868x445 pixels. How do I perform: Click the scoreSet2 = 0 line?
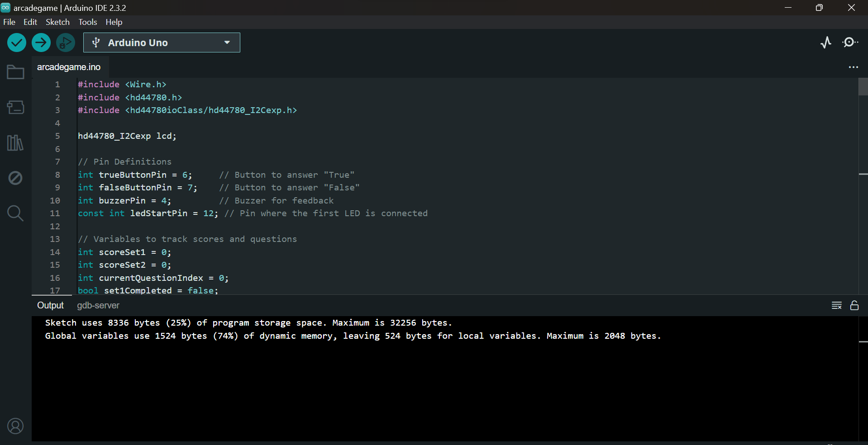pyautogui.click(x=124, y=265)
